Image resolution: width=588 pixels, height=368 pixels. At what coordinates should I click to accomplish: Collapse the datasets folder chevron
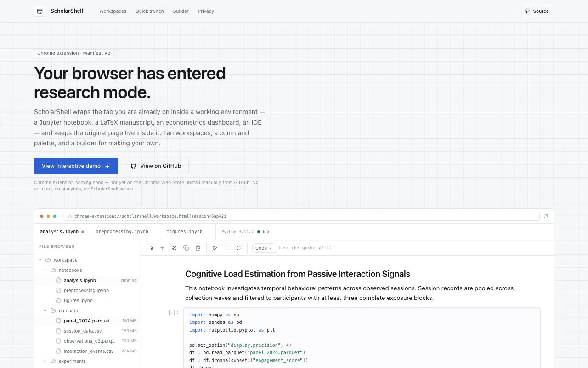click(x=45, y=310)
